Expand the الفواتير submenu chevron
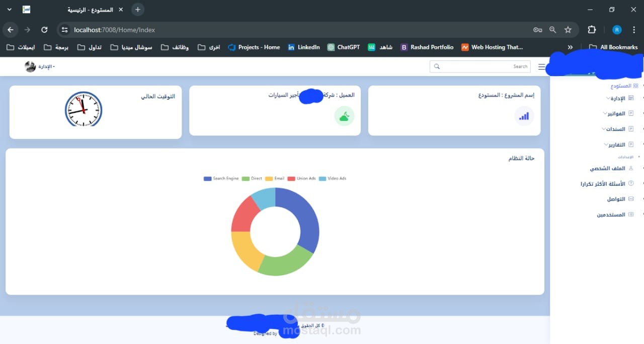The width and height of the screenshot is (644, 344). tap(604, 113)
